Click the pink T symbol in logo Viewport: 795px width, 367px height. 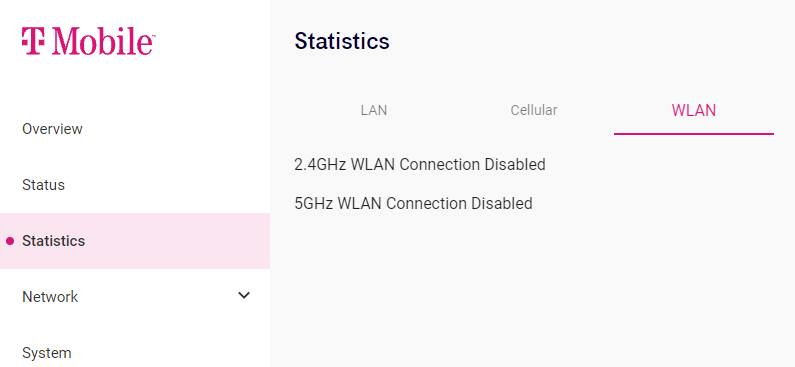pyautogui.click(x=33, y=41)
